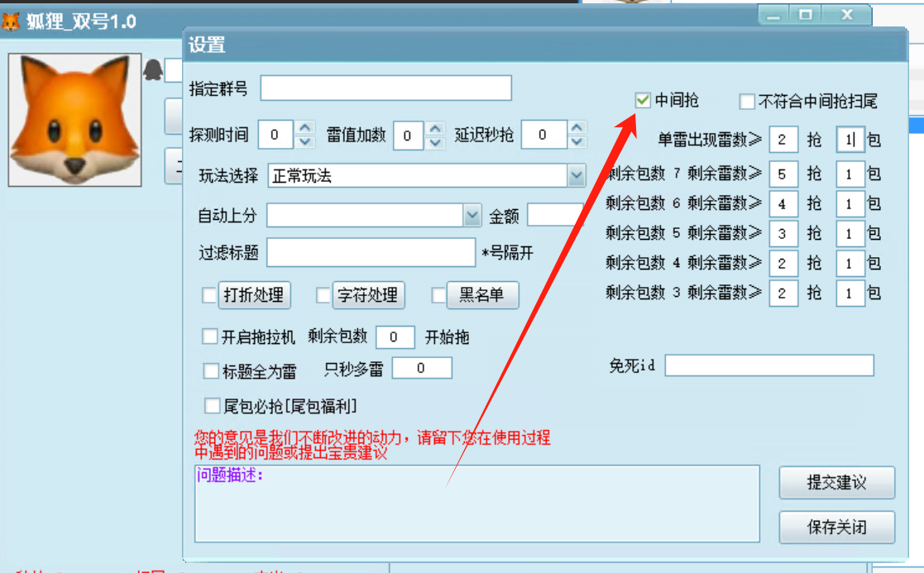Open the 玩法选择 dropdown
This screenshot has height=573, width=924.
[577, 175]
